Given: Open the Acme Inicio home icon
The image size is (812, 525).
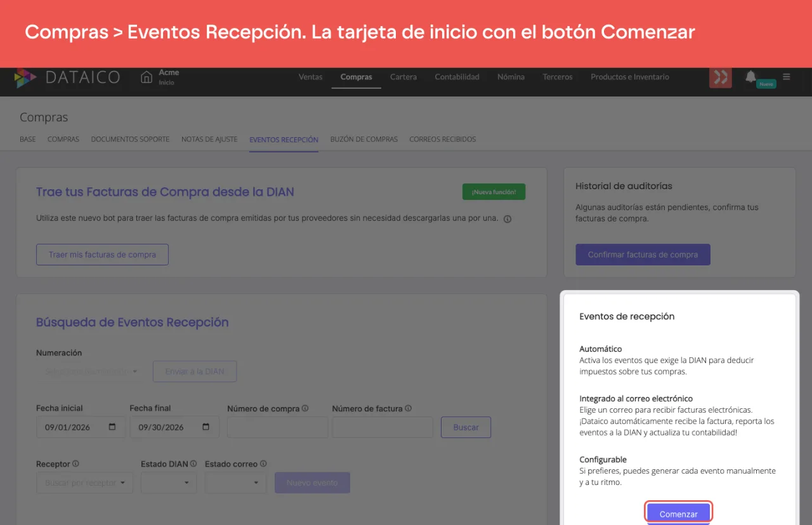Looking at the screenshot, I should (x=147, y=77).
